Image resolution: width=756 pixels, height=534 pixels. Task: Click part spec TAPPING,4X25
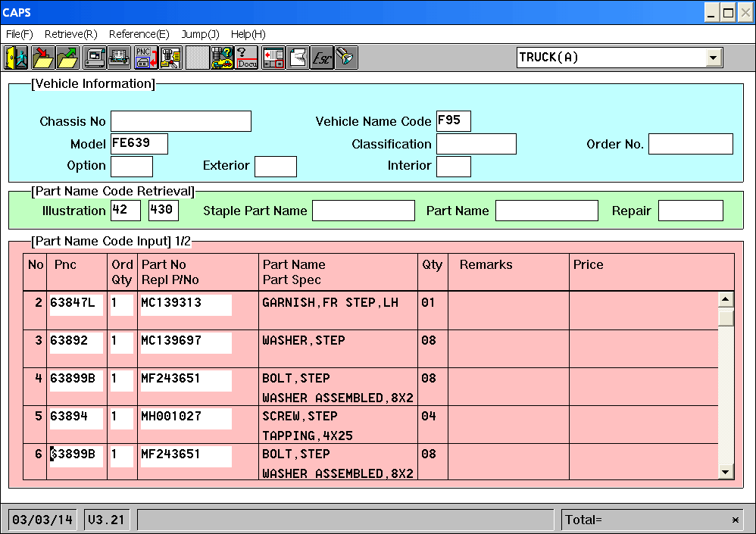(308, 436)
